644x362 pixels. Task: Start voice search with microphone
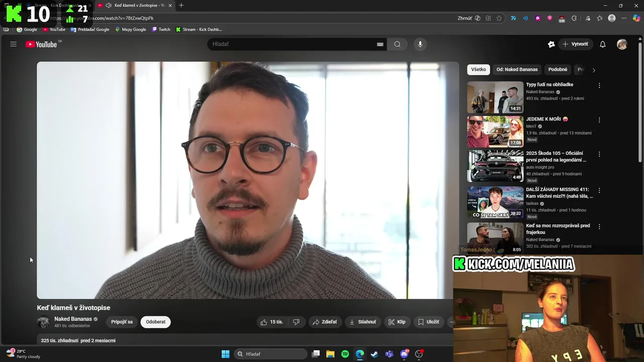420,44
